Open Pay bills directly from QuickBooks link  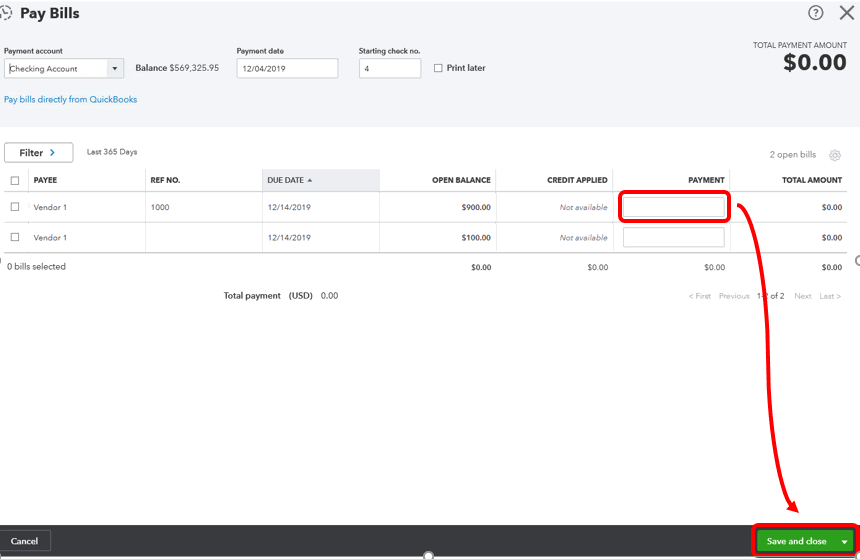click(x=70, y=99)
